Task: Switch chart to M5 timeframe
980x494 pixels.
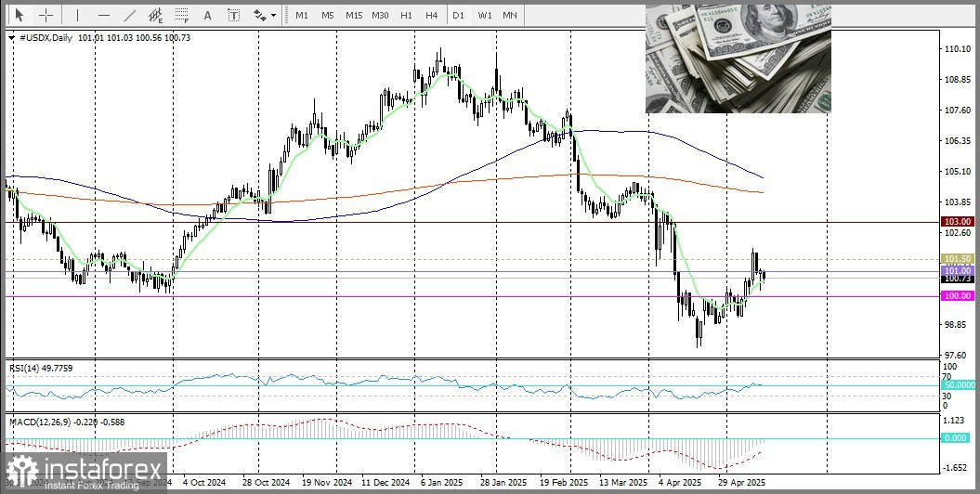Action: (328, 15)
